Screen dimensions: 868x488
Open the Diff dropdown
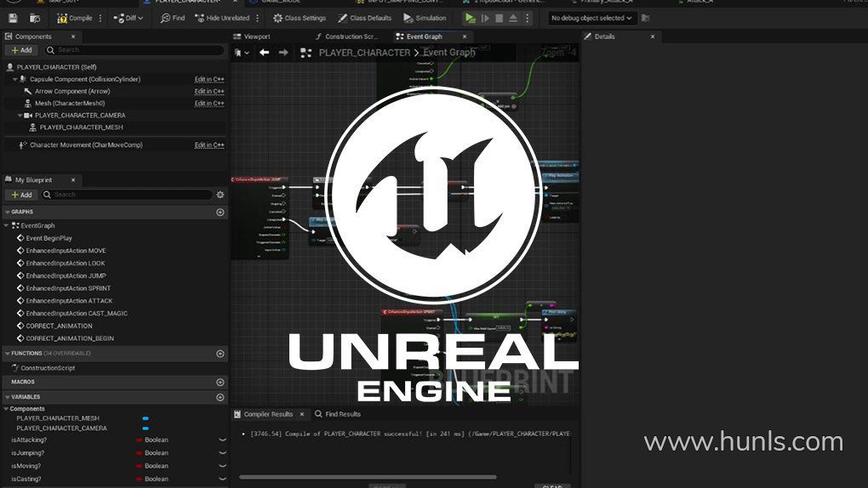tap(128, 18)
